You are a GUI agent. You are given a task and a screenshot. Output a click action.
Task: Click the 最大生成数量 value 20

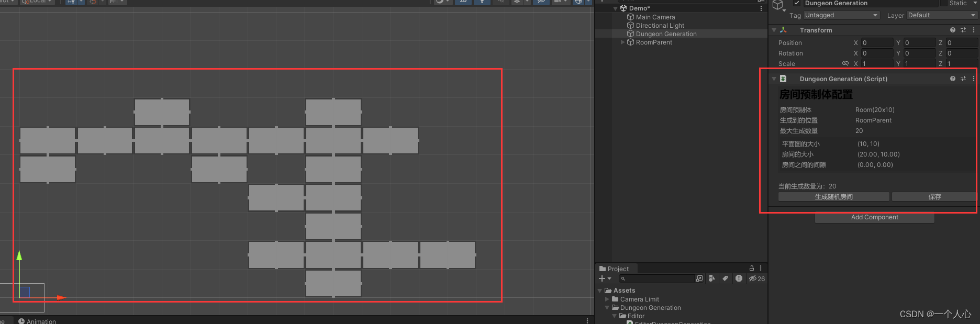pos(859,131)
